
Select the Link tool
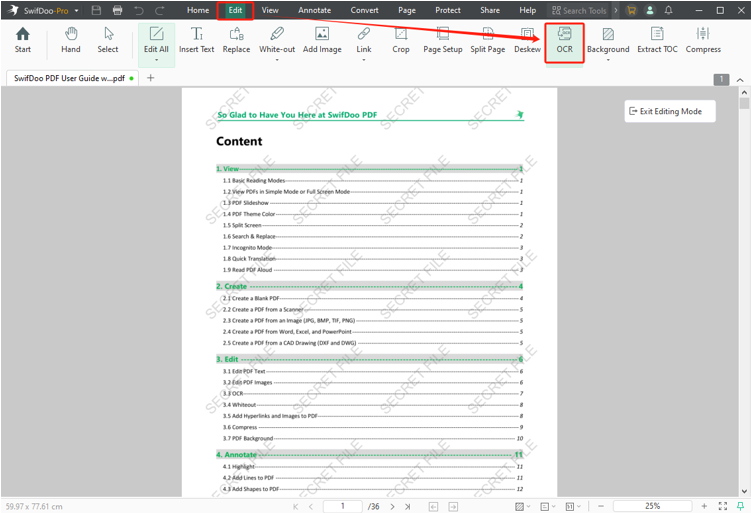pos(364,40)
